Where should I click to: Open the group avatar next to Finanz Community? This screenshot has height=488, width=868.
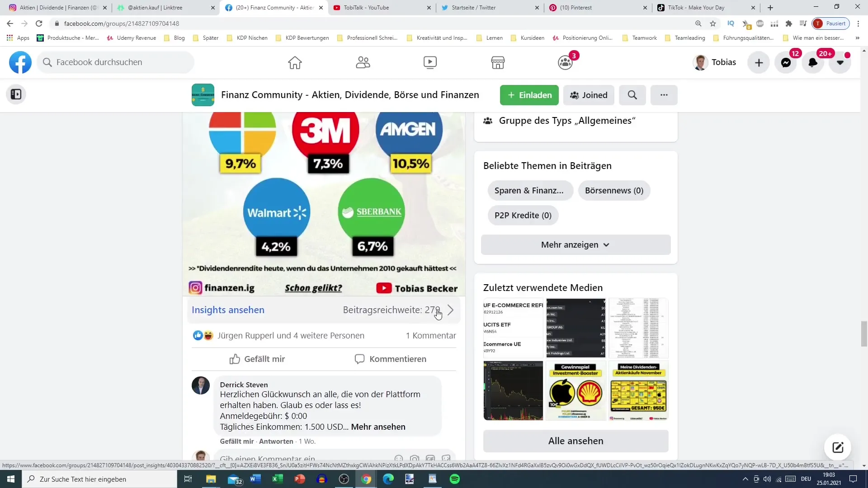[x=203, y=95]
